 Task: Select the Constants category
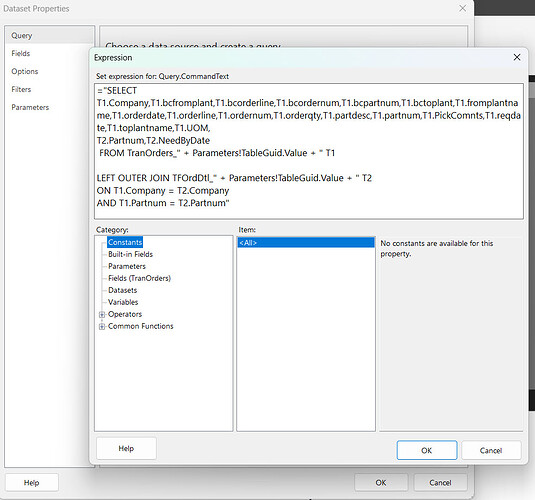click(125, 242)
